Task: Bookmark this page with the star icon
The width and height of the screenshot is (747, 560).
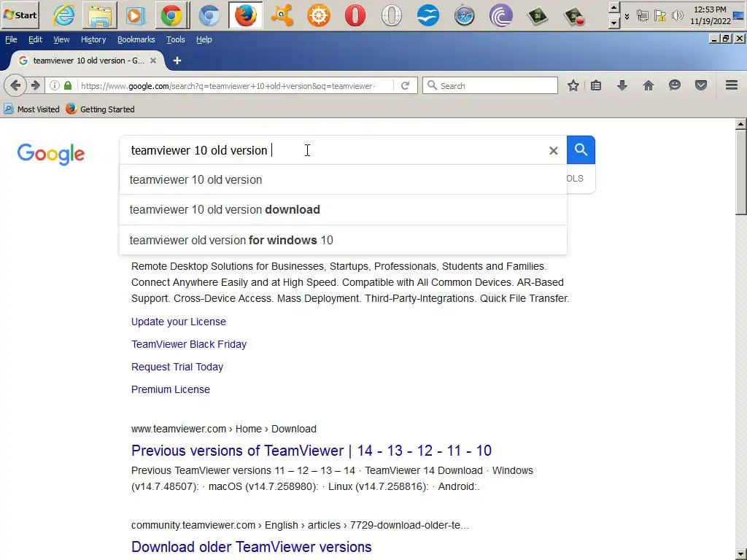Action: click(573, 86)
